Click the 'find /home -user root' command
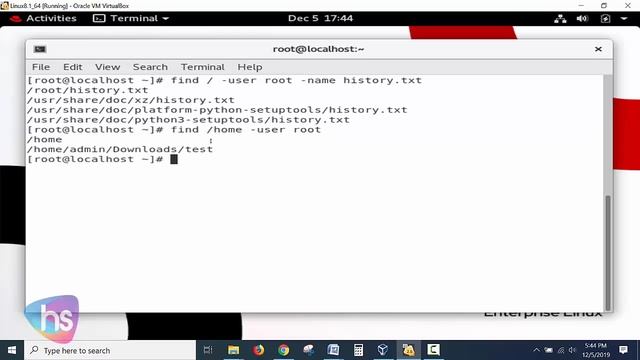Screen dimensions: 640x360 (246, 130)
